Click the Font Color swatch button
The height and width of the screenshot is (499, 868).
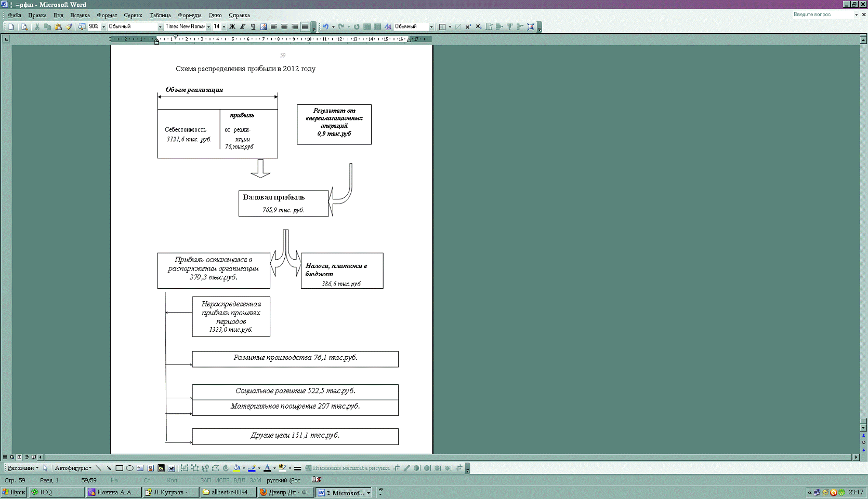pos(267,468)
